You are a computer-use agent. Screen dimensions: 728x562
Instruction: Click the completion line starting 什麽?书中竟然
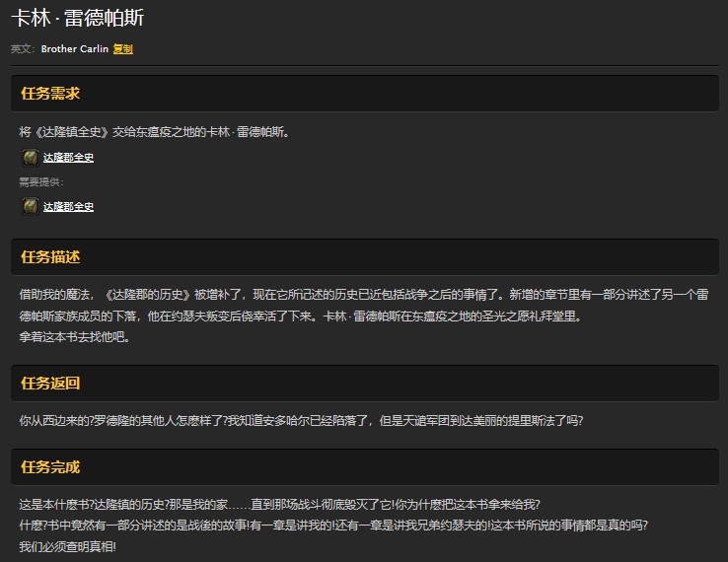coord(333,525)
